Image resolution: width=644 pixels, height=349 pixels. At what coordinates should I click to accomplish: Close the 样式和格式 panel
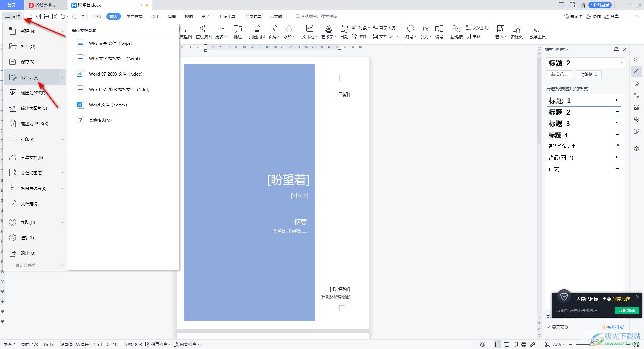tap(625, 49)
